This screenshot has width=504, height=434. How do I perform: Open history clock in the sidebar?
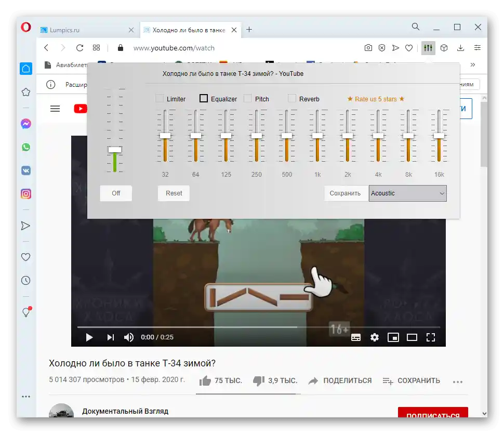25,280
